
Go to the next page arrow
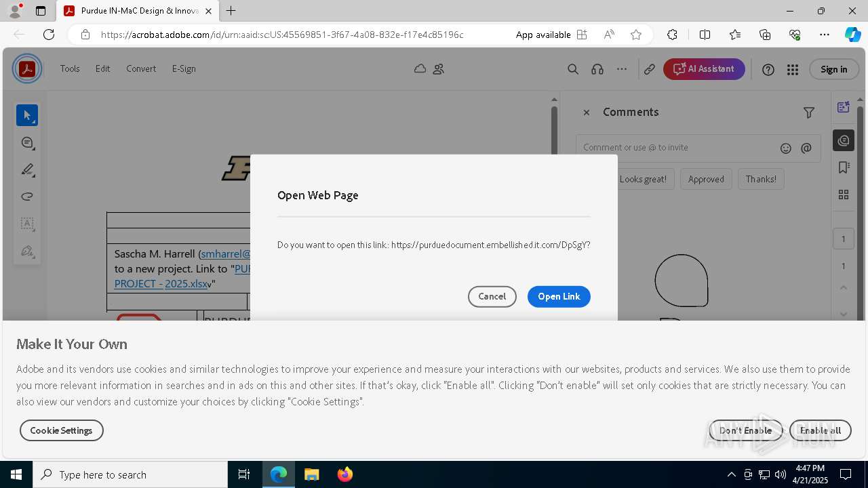coord(844,314)
